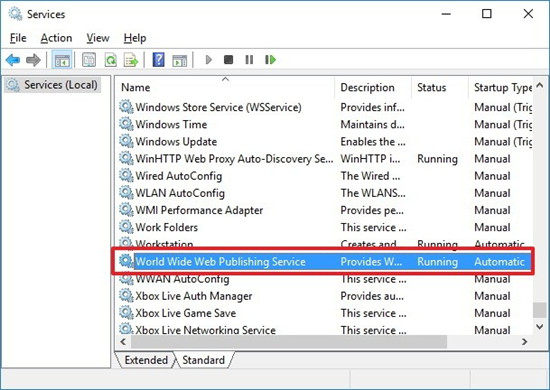
Task: Open the View menu
Action: (98, 38)
